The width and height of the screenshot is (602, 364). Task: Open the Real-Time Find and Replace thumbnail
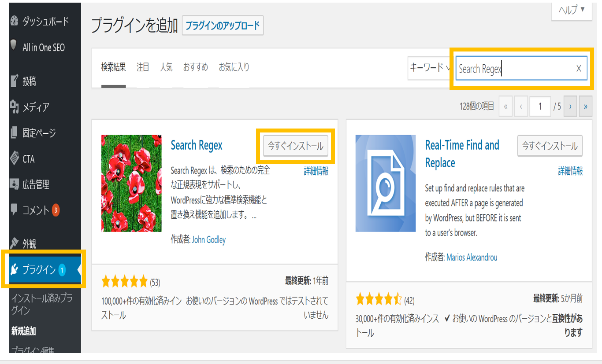click(386, 183)
